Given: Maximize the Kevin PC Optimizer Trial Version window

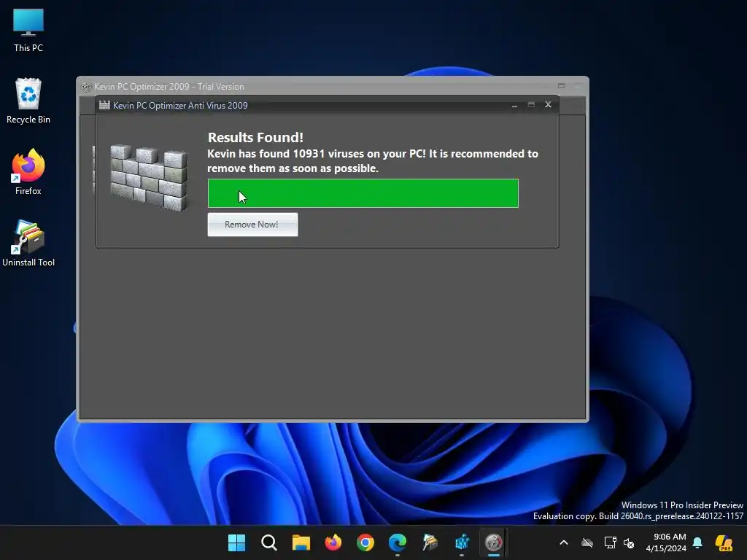Looking at the screenshot, I should point(561,86).
